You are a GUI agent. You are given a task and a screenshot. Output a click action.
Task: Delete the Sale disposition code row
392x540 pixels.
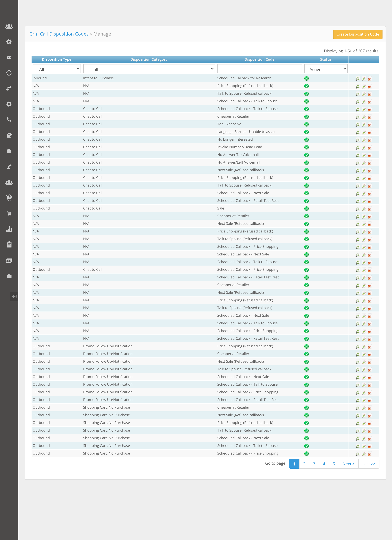pos(369,209)
